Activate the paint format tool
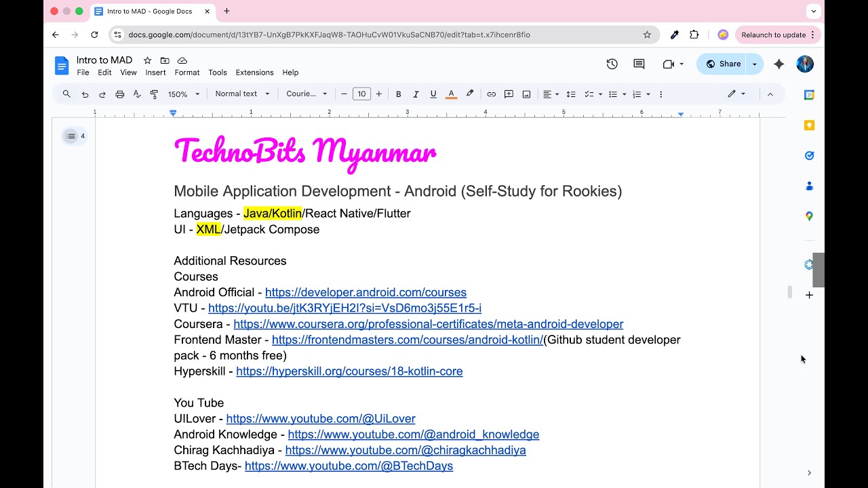868x488 pixels. click(154, 94)
